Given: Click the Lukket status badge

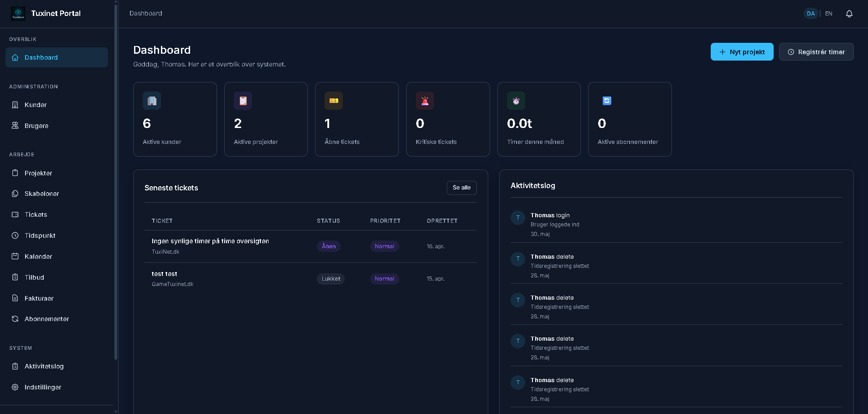Looking at the screenshot, I should click(331, 279).
